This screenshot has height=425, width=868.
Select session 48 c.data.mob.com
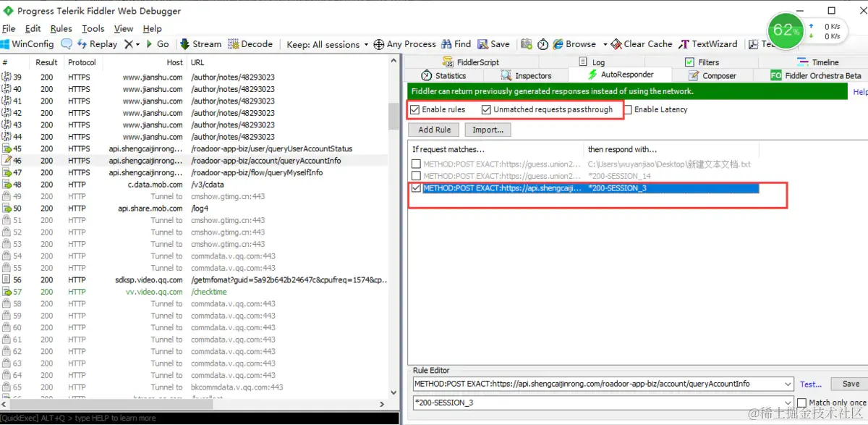coord(194,185)
